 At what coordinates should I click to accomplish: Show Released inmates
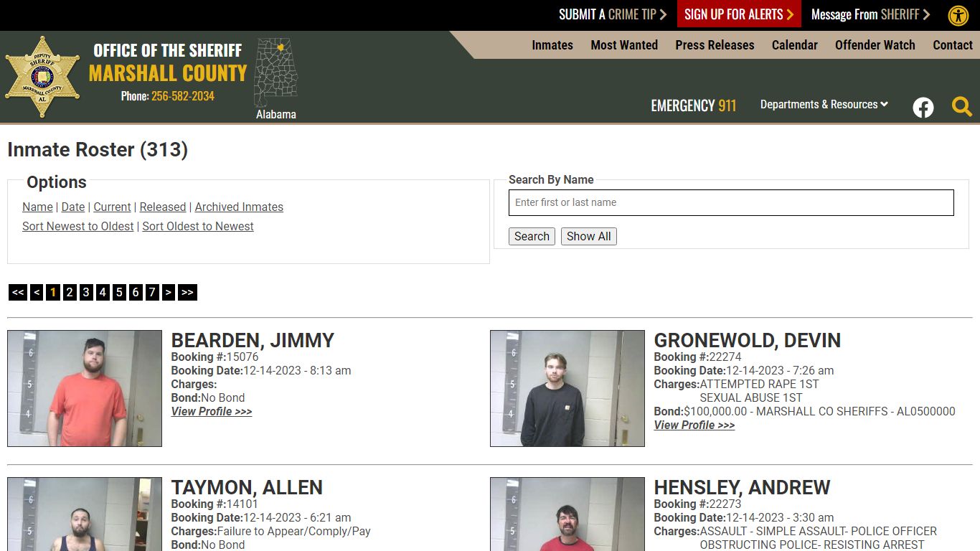pyautogui.click(x=163, y=207)
